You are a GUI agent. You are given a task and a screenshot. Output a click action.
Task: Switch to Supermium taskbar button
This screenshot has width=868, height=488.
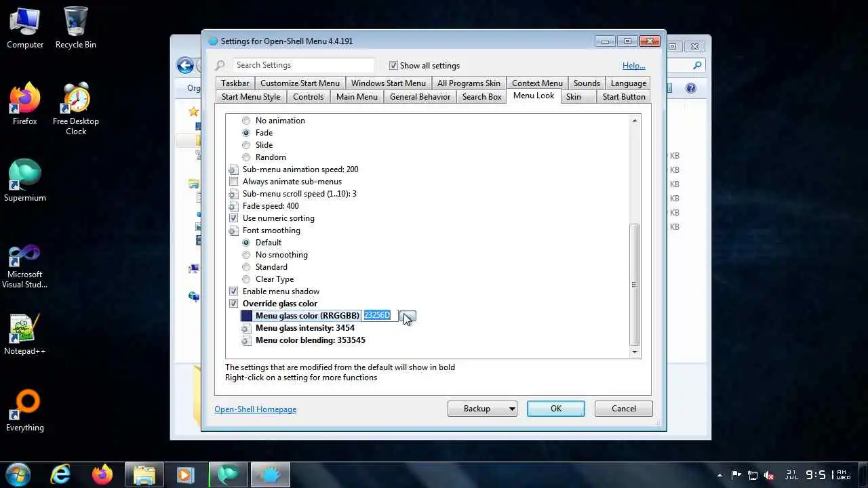pyautogui.click(x=229, y=474)
